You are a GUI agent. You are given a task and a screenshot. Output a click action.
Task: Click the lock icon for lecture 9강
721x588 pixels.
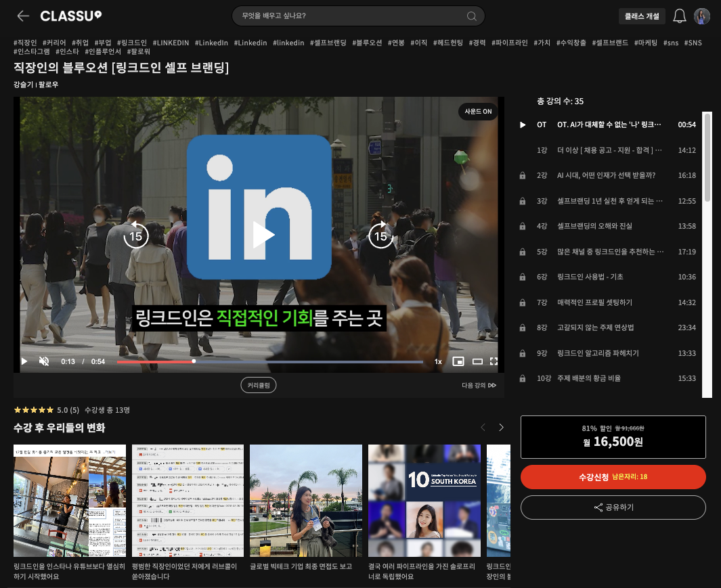point(523,353)
